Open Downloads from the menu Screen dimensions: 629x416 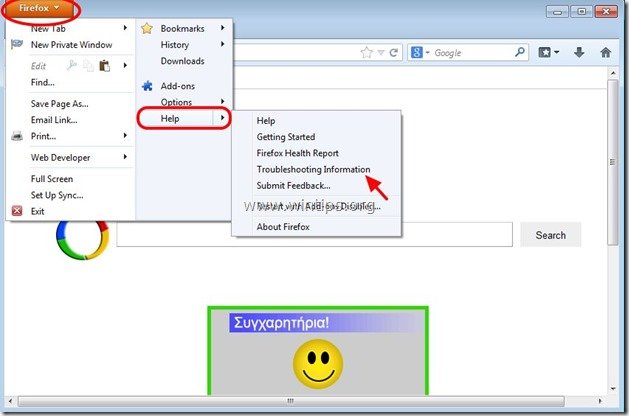(184, 61)
